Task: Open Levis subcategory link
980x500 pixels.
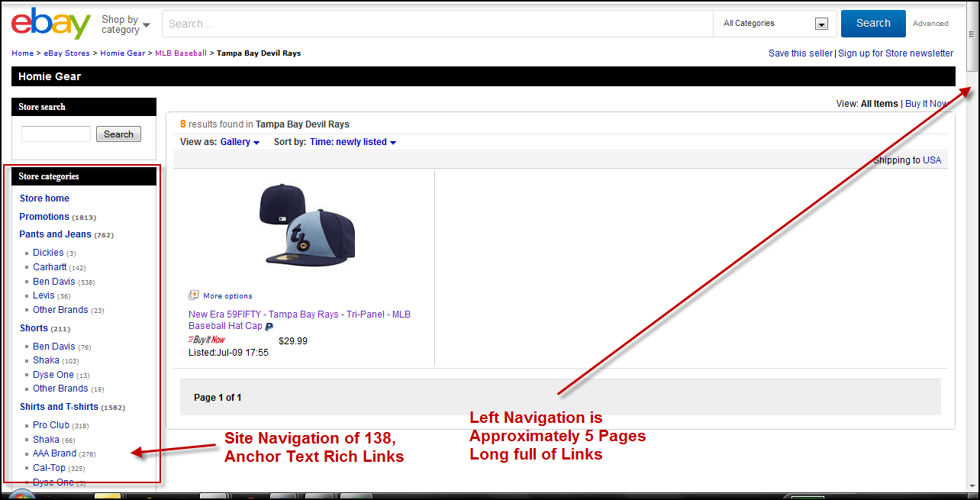Action: (x=44, y=295)
